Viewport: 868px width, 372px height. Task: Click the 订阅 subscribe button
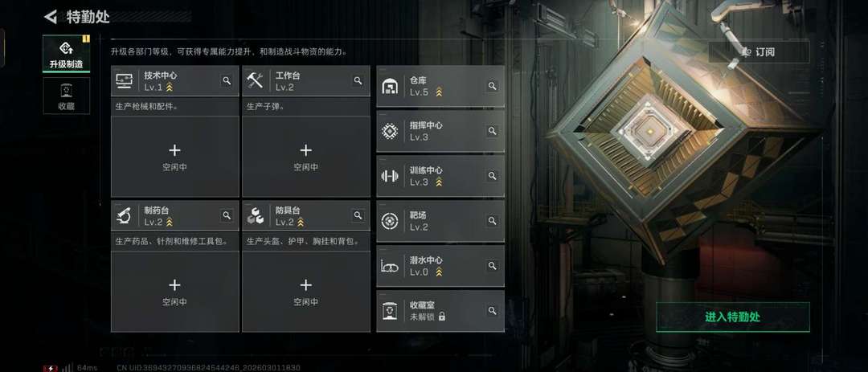click(x=759, y=52)
